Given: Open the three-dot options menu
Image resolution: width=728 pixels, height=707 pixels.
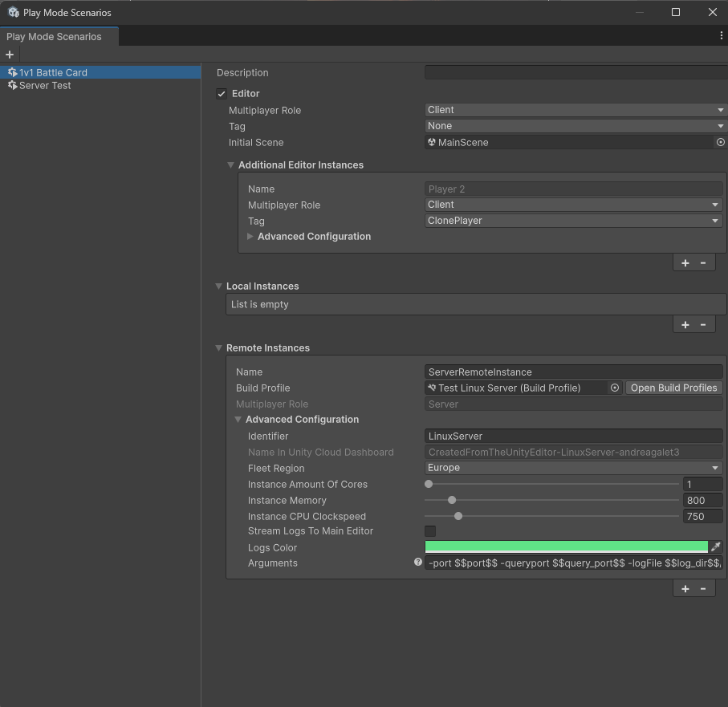Looking at the screenshot, I should [x=720, y=36].
